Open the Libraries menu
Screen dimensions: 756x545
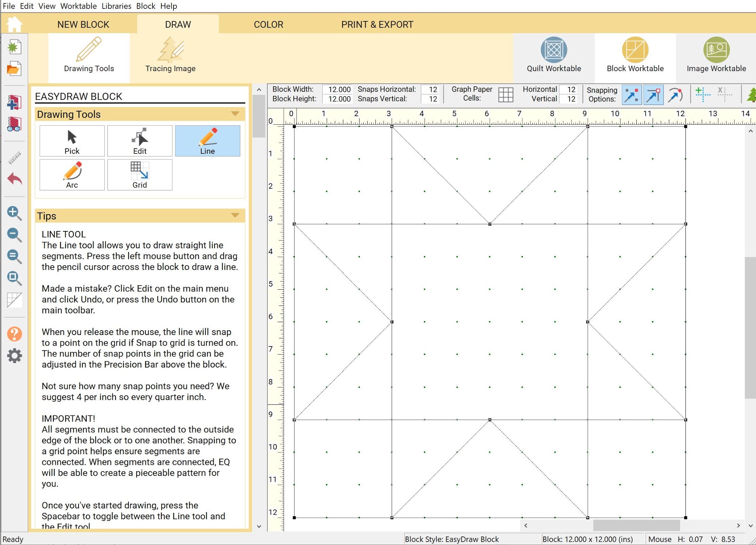(x=116, y=6)
